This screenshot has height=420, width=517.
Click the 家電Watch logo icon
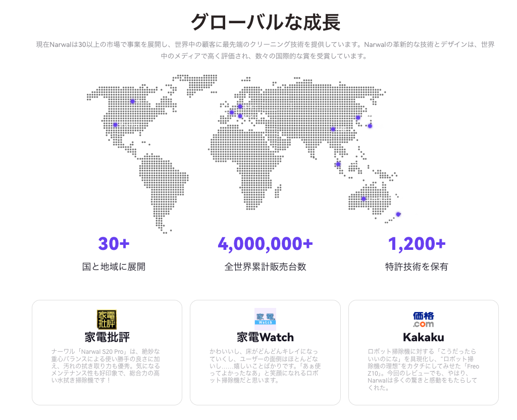(x=265, y=319)
